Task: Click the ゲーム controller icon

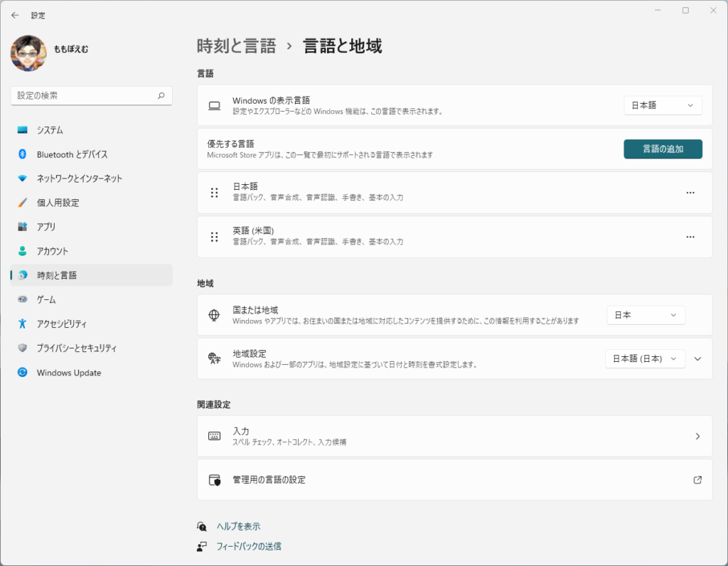Action: (22, 299)
